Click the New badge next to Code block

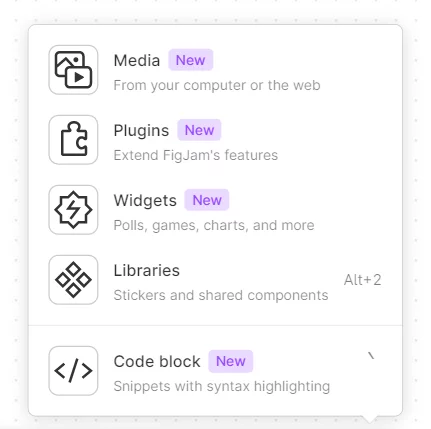click(231, 361)
